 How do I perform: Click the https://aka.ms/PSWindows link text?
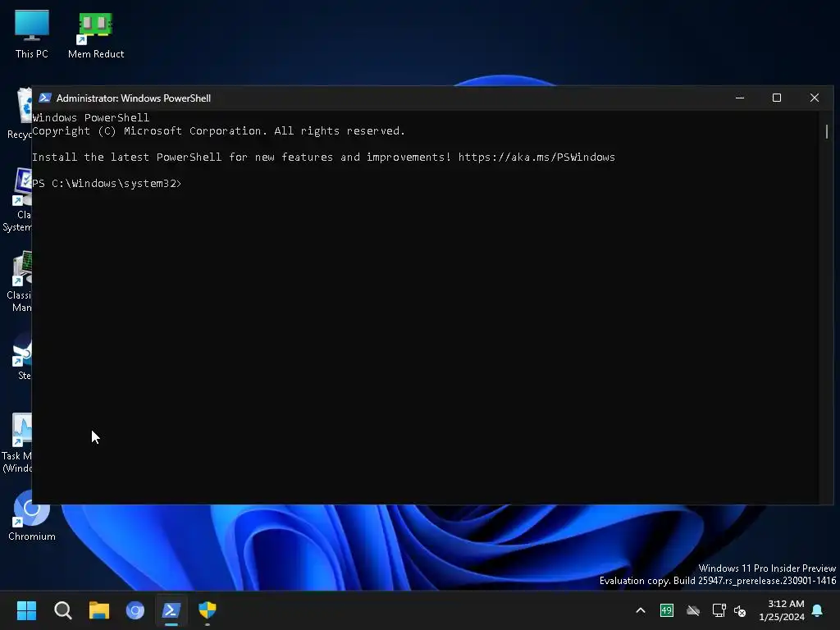click(x=536, y=157)
